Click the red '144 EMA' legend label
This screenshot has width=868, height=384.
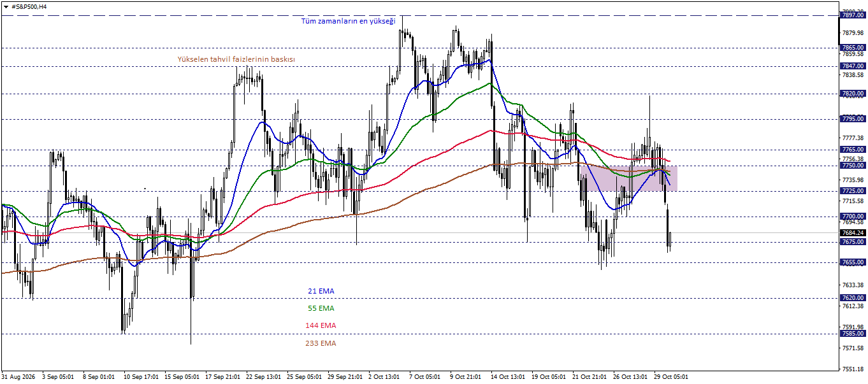(x=321, y=325)
